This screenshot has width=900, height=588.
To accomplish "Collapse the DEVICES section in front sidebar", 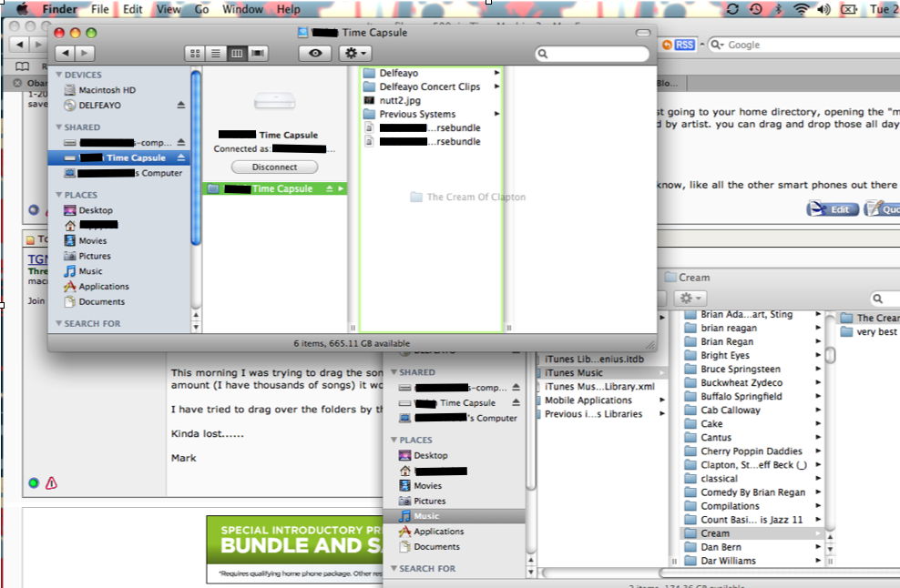I will coord(58,75).
